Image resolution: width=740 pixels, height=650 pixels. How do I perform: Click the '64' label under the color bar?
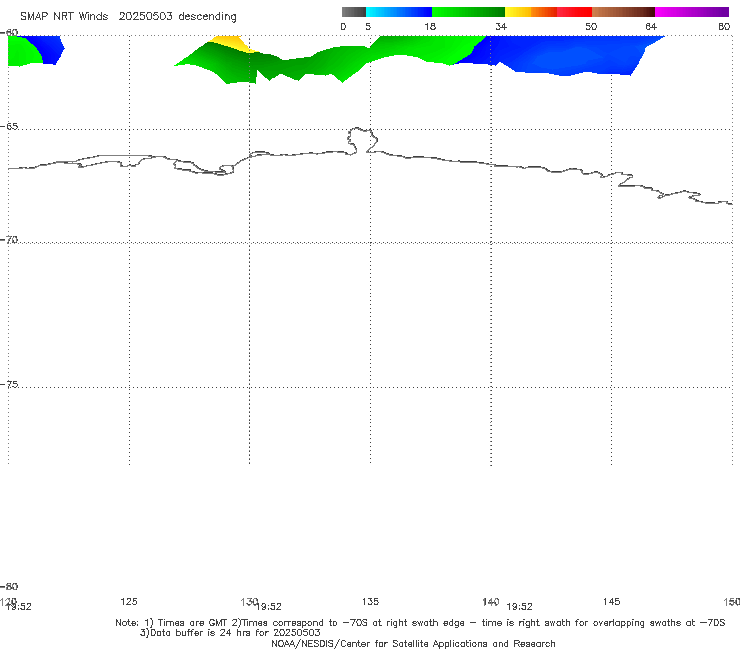(x=651, y=26)
